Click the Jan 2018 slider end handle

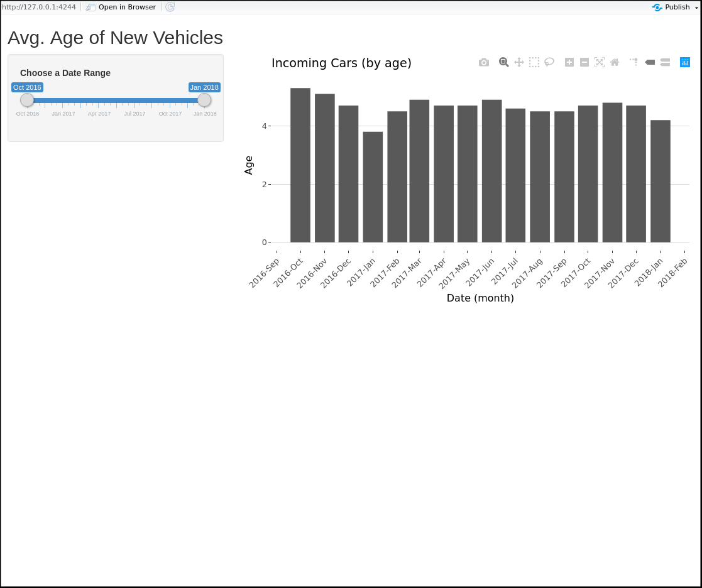[204, 100]
